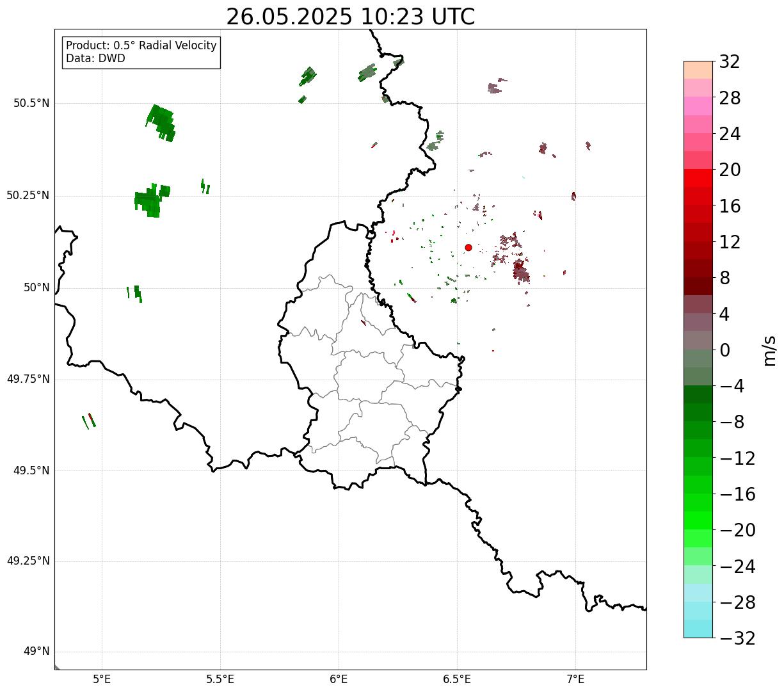Click the colorbar value −20
Screen dimensions: 784x692
tap(737, 530)
